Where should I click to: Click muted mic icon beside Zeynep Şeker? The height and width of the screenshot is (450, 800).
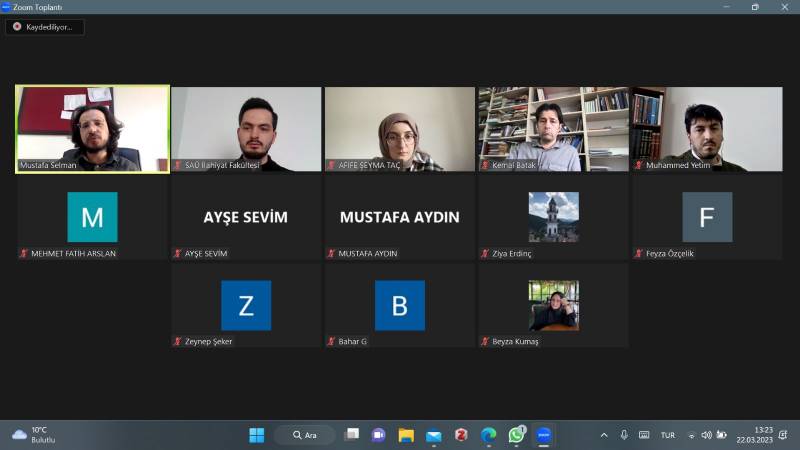click(178, 341)
